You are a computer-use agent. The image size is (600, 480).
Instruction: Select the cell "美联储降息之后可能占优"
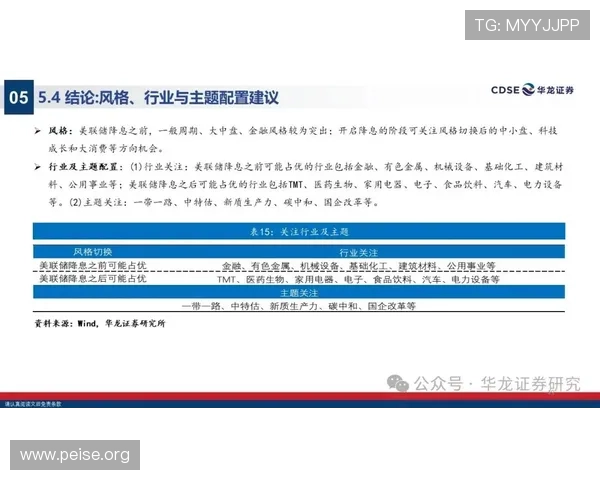coord(93,279)
